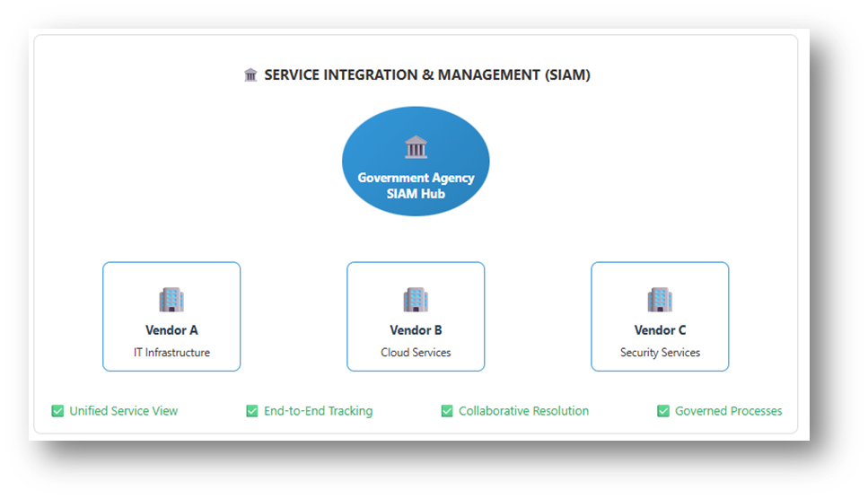Click the 'Vendor A' label

click(x=171, y=330)
